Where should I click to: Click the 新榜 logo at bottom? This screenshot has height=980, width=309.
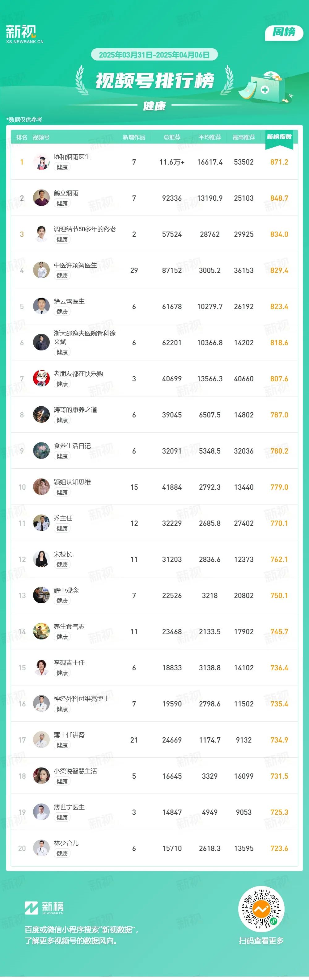point(44,908)
